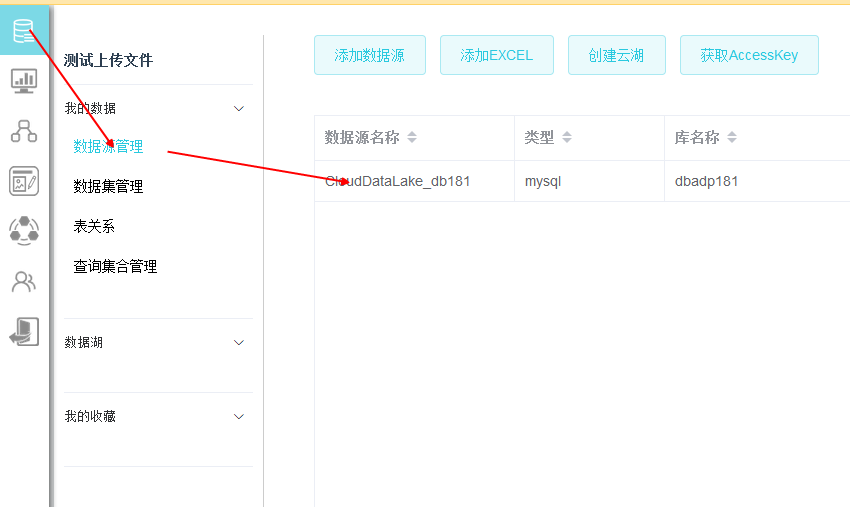Sort the 库名称 column using its arrows
850x507 pixels.
732,138
